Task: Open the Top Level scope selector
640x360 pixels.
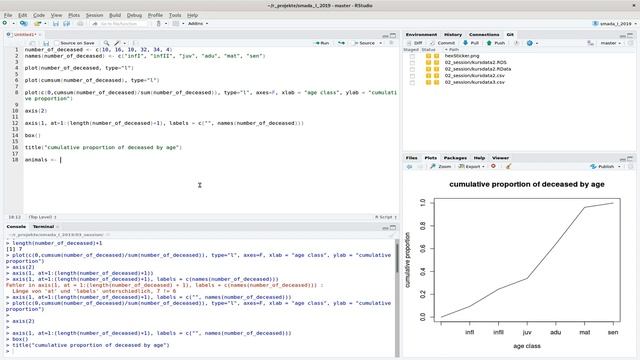Action: pos(42,217)
